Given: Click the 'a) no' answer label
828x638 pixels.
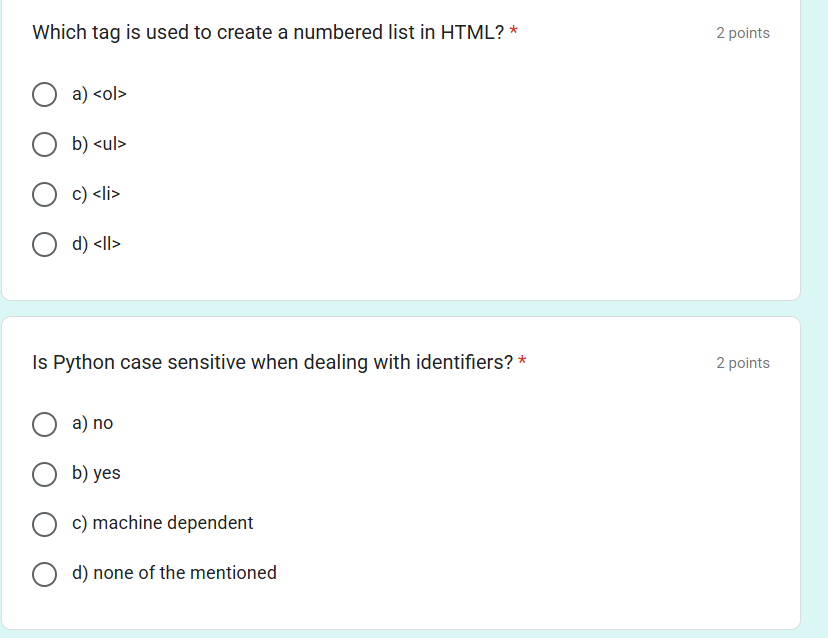Looking at the screenshot, I should click(92, 423).
